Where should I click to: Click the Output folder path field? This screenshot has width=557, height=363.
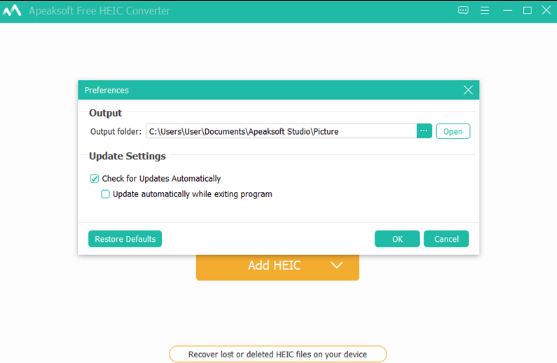(x=281, y=131)
